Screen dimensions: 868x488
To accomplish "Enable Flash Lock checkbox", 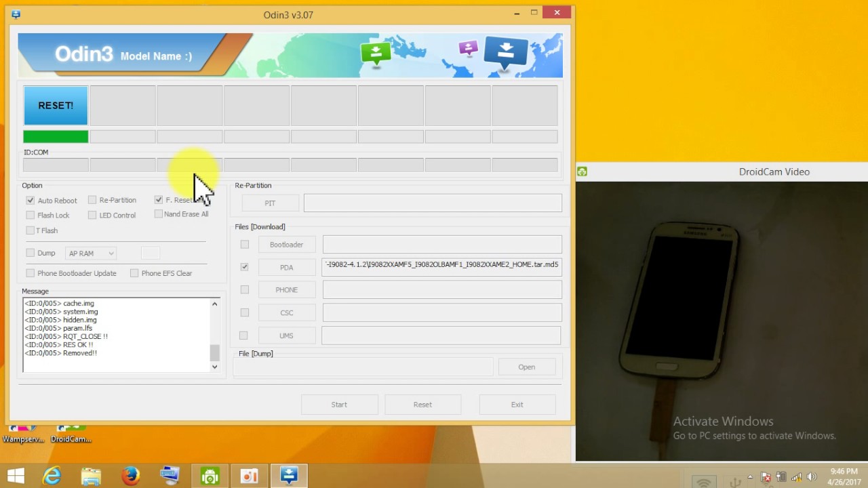I will coord(31,216).
